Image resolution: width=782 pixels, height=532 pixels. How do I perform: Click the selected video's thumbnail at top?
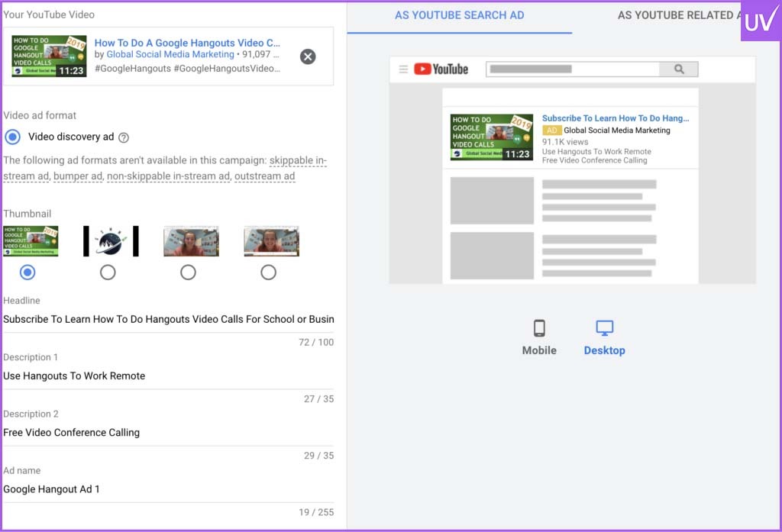[x=49, y=56]
